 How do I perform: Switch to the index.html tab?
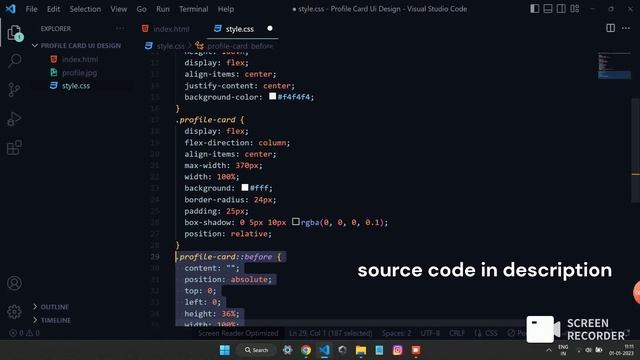point(171,29)
